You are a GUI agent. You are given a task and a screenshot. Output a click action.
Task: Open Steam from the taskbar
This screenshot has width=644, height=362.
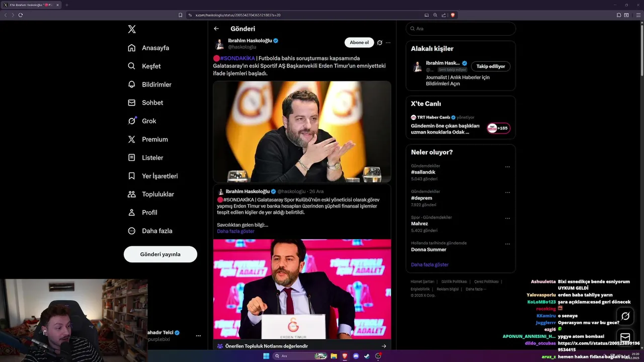click(367, 356)
